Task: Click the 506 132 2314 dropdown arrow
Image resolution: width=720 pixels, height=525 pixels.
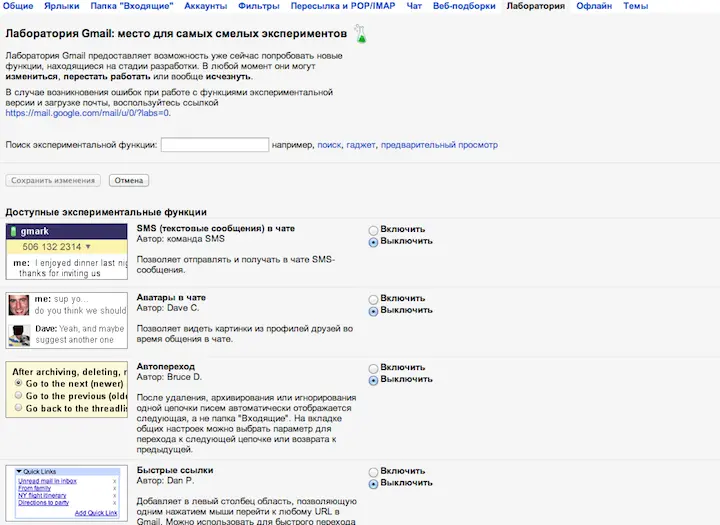Action: point(88,247)
